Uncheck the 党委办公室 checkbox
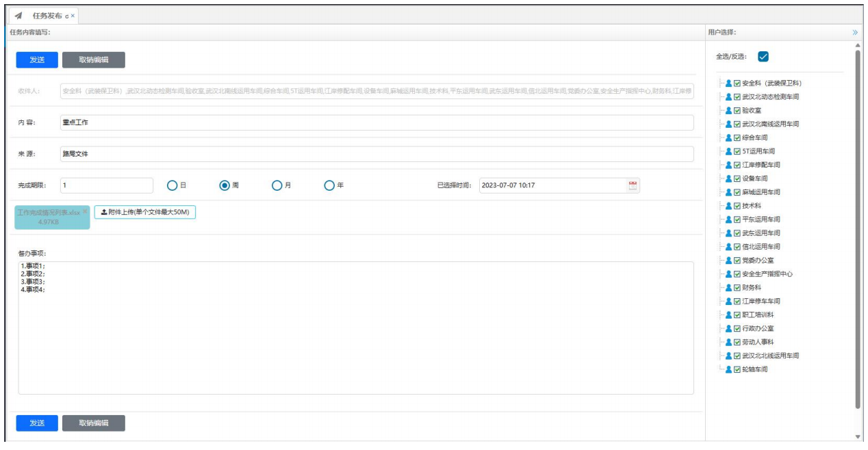 (737, 261)
